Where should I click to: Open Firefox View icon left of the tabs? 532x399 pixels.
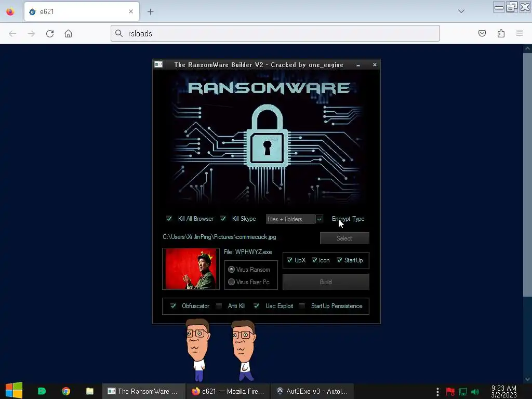(10, 11)
